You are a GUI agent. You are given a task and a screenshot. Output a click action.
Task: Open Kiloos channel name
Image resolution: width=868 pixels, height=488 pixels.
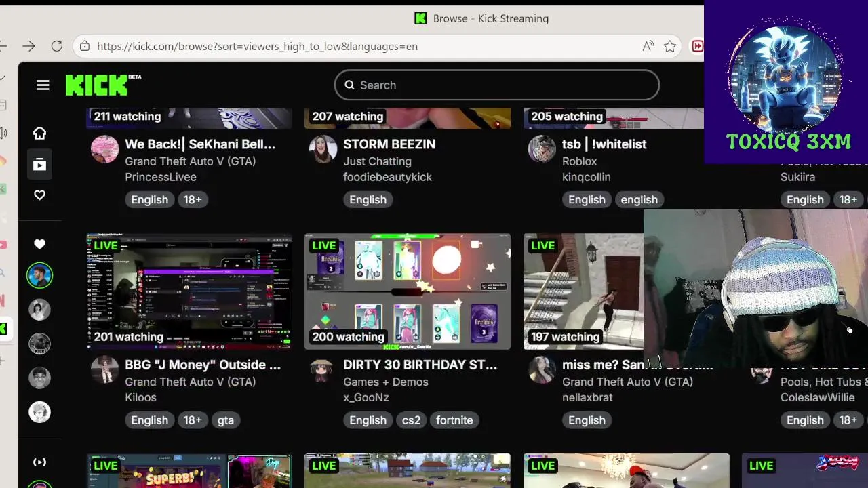pos(140,397)
